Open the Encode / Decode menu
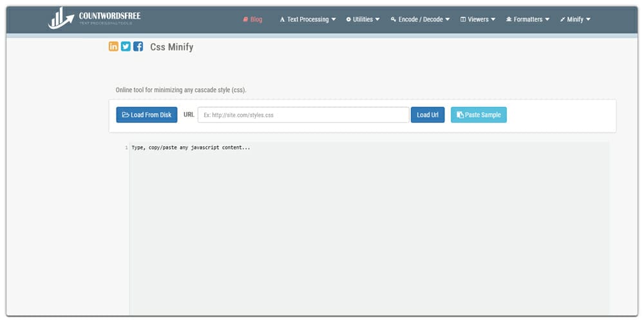644x322 pixels. (420, 19)
